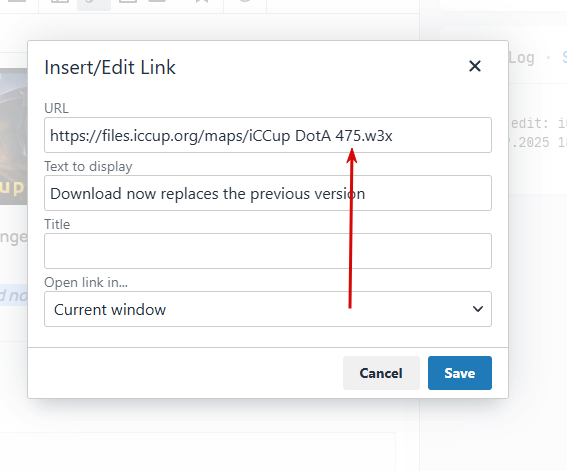Click the highlighted link toolbar button behind dialog
Screen dimensions: 567x471
tap(94, 4)
